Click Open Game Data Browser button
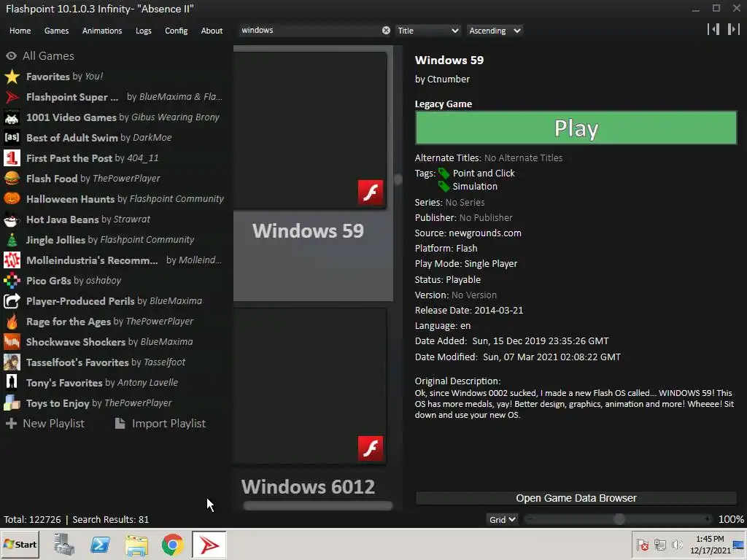The height and width of the screenshot is (560, 747). (576, 498)
